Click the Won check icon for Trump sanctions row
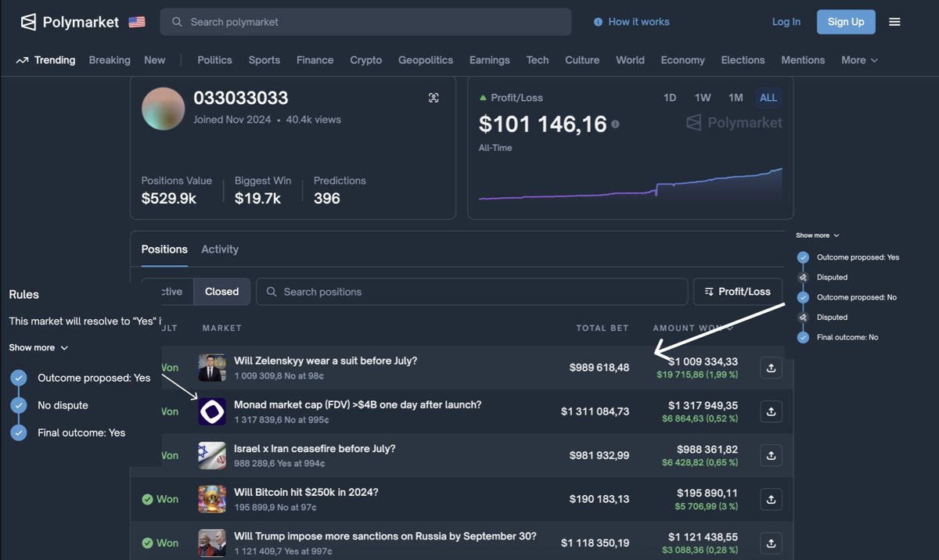939x560 pixels. (x=147, y=543)
